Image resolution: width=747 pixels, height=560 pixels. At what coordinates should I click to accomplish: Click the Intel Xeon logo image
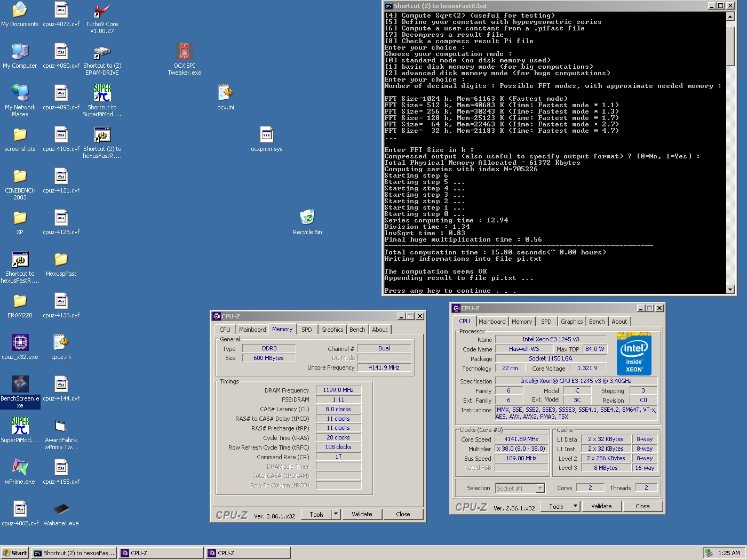pyautogui.click(x=634, y=354)
